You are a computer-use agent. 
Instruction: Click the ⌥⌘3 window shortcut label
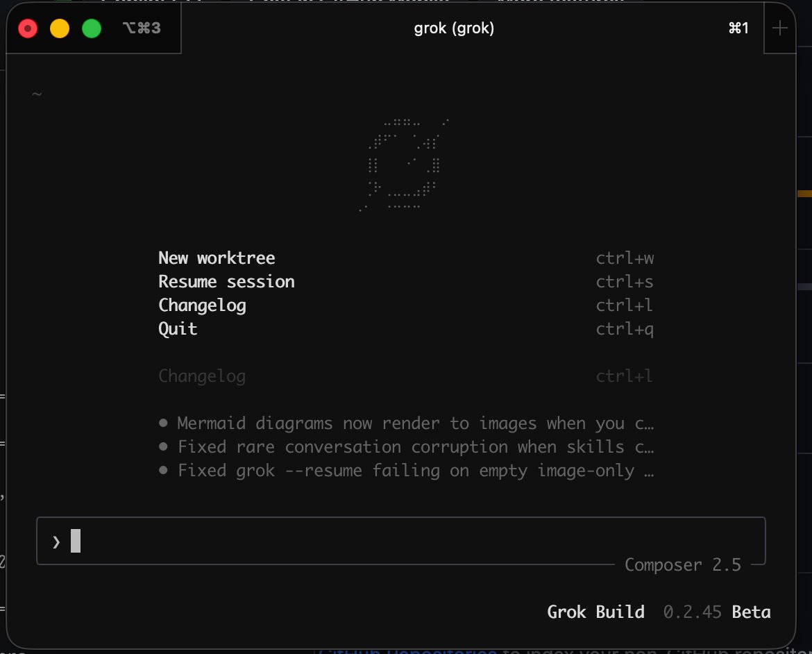coord(142,28)
